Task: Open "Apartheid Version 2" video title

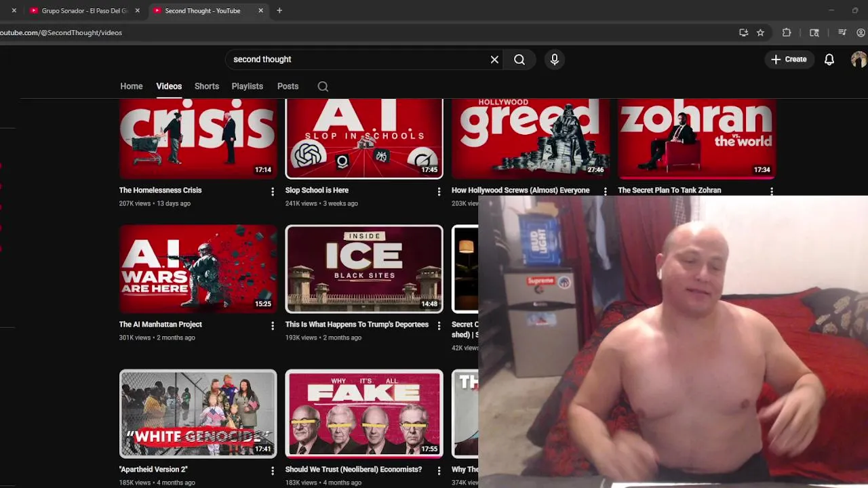Action: (153, 469)
